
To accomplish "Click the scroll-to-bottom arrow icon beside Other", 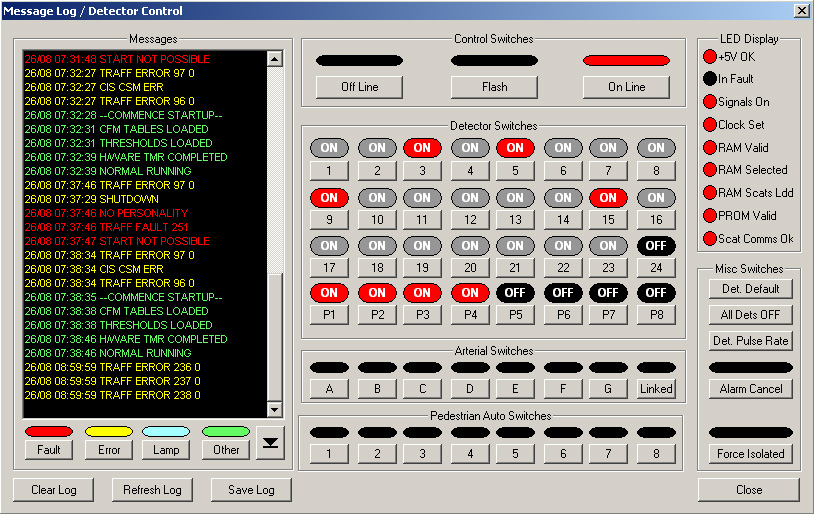I will pos(270,443).
